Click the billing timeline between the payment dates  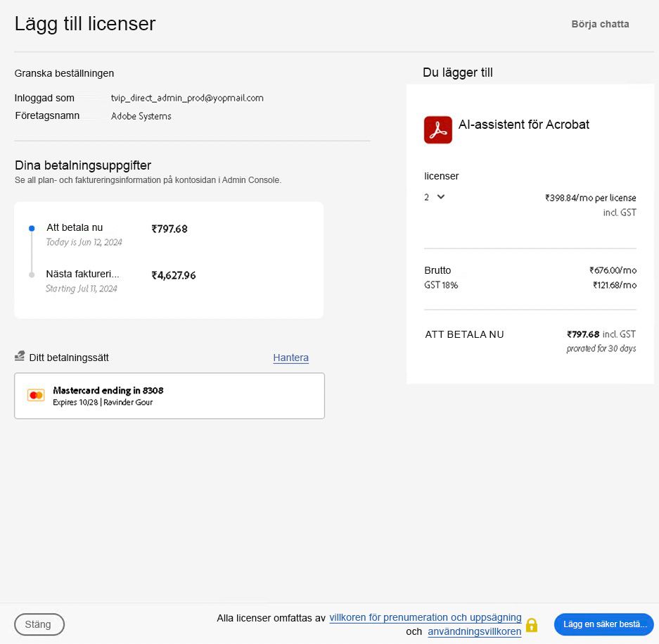coord(30,251)
